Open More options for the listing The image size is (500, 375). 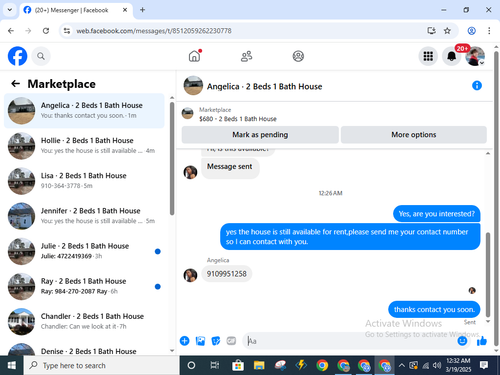point(414,135)
